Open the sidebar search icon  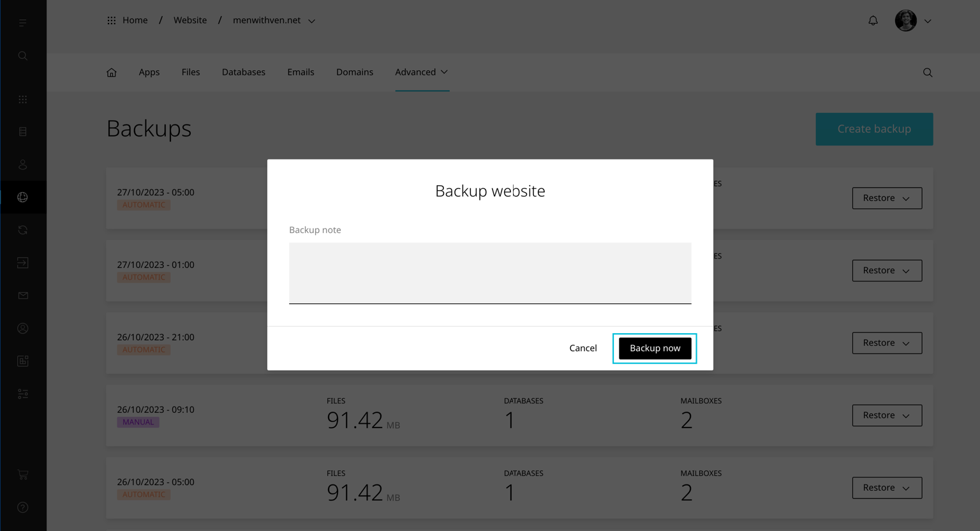[23, 56]
